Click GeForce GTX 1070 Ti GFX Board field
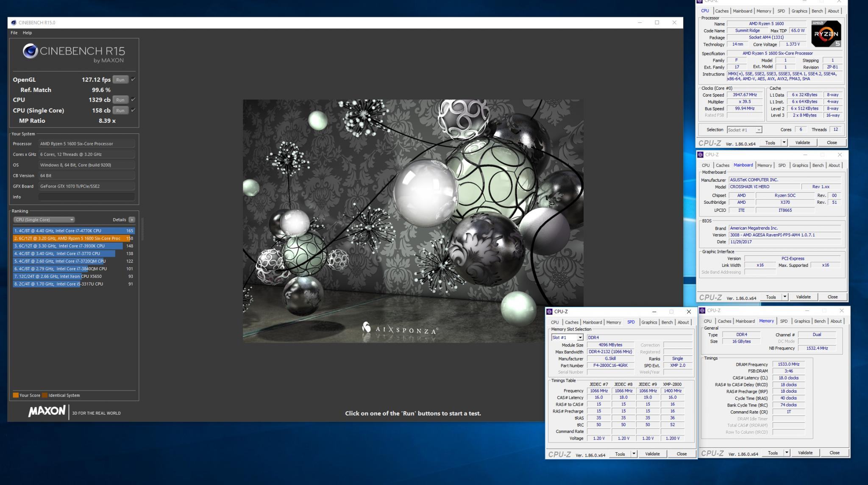 click(86, 186)
